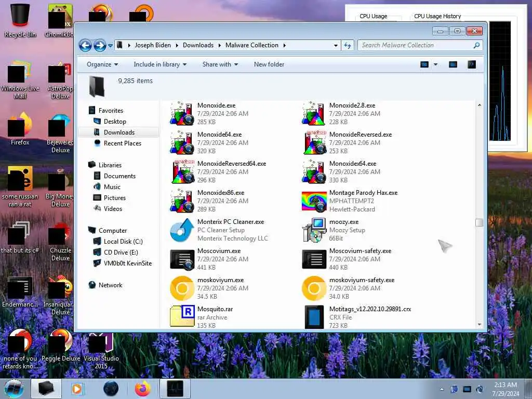Open Recent Places in navigation pane
The image size is (532, 399).
[x=123, y=143]
